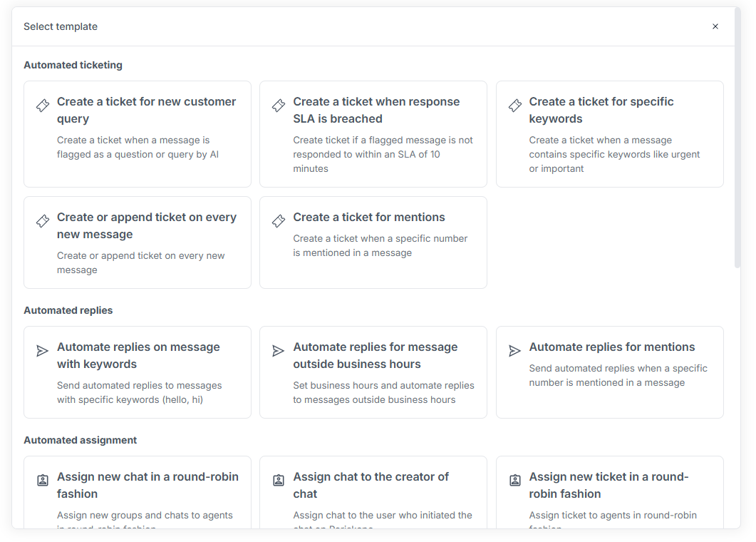The image size is (756, 542).
Task: Select 'Assign new chat in a round-robin fashion' title
Action: point(147,485)
